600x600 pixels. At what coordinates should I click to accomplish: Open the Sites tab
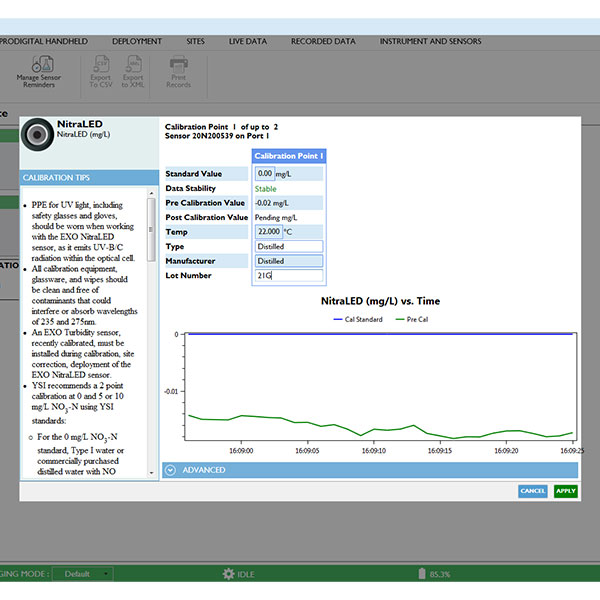point(196,41)
